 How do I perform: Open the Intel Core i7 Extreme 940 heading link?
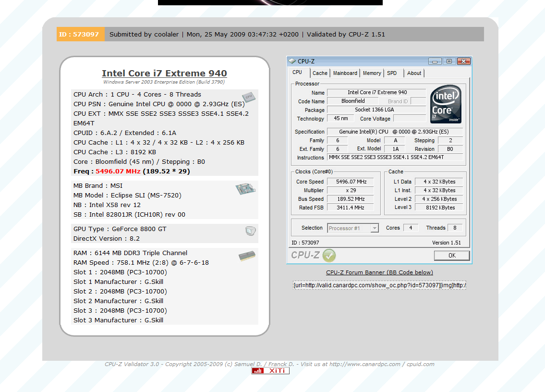pyautogui.click(x=164, y=73)
